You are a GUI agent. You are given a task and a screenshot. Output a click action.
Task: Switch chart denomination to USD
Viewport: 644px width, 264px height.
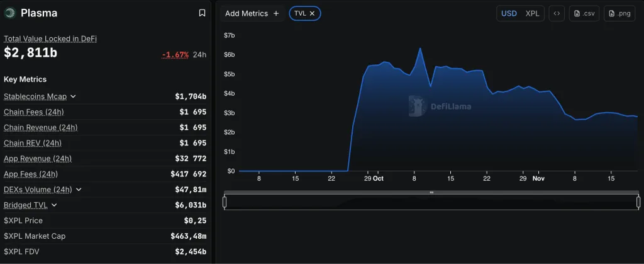509,13
